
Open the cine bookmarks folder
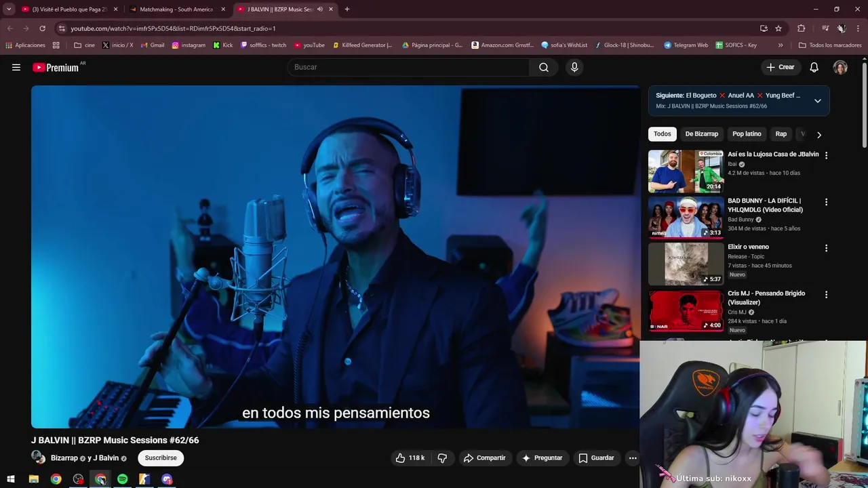pos(85,45)
